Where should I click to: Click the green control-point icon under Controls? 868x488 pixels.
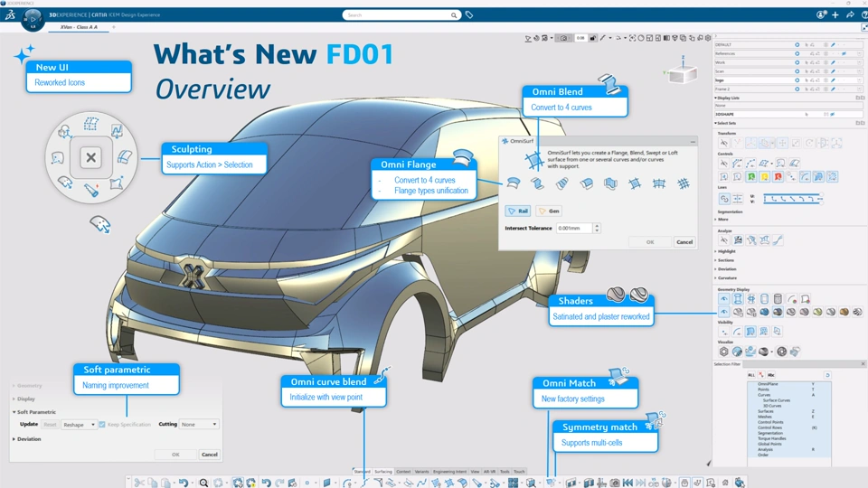click(751, 176)
